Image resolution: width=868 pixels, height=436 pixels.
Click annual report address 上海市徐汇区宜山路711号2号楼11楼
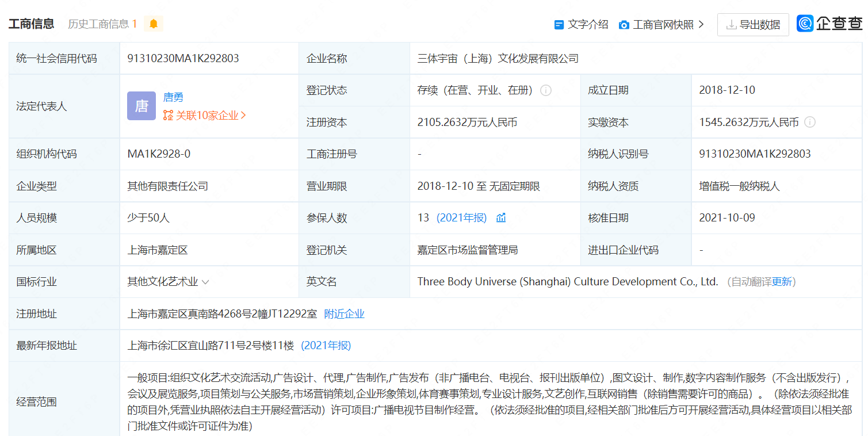211,346
